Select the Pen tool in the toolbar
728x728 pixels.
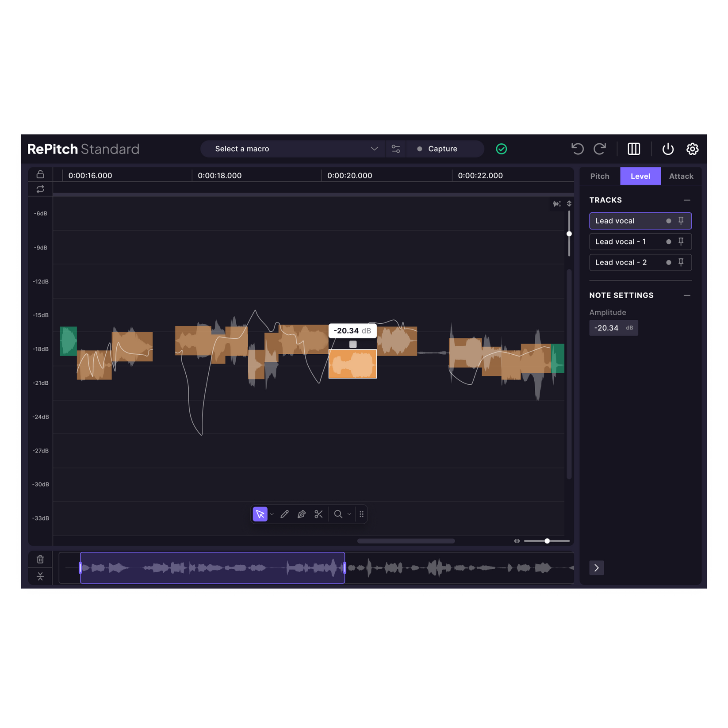coord(302,514)
